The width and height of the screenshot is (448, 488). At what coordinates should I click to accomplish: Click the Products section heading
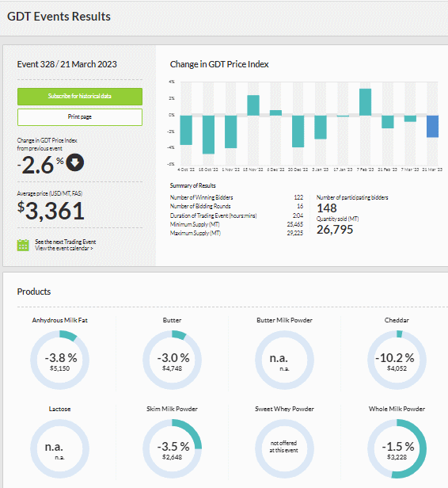click(x=34, y=292)
